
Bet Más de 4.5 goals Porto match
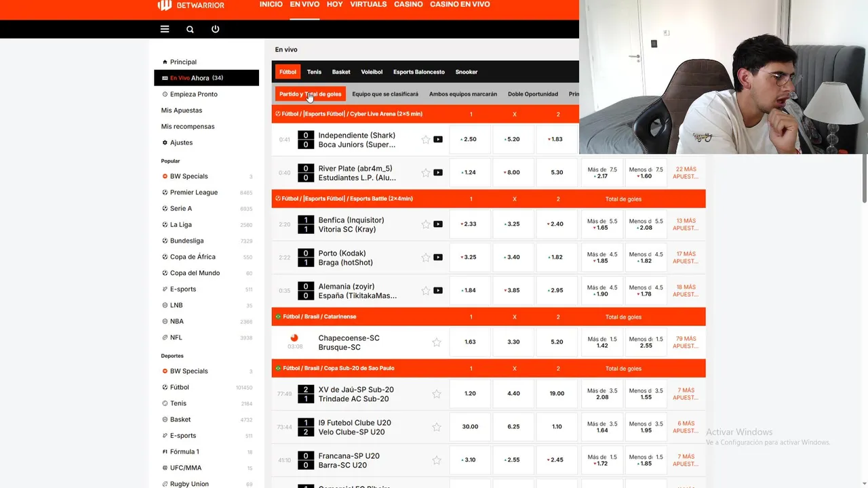coord(602,258)
